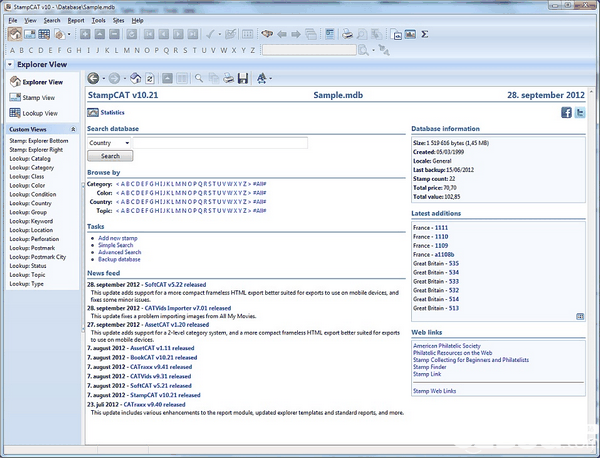This screenshot has height=458, width=600.
Task: Click the magnifier next to toolbar search field
Action: coord(363,50)
